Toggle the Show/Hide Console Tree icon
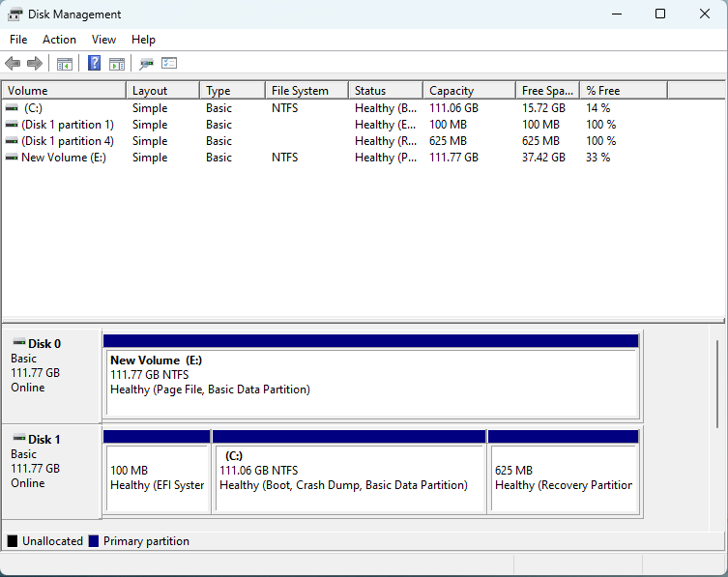This screenshot has width=728, height=577. pyautogui.click(x=65, y=64)
